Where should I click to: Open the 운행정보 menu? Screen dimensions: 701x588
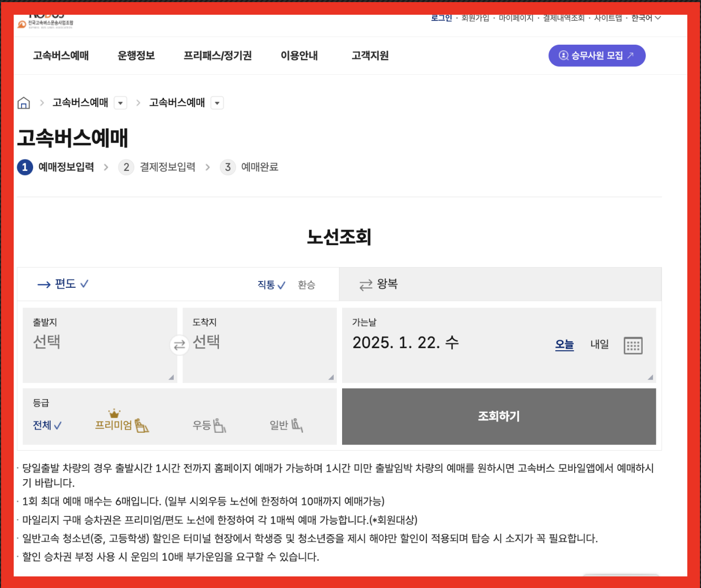(135, 56)
